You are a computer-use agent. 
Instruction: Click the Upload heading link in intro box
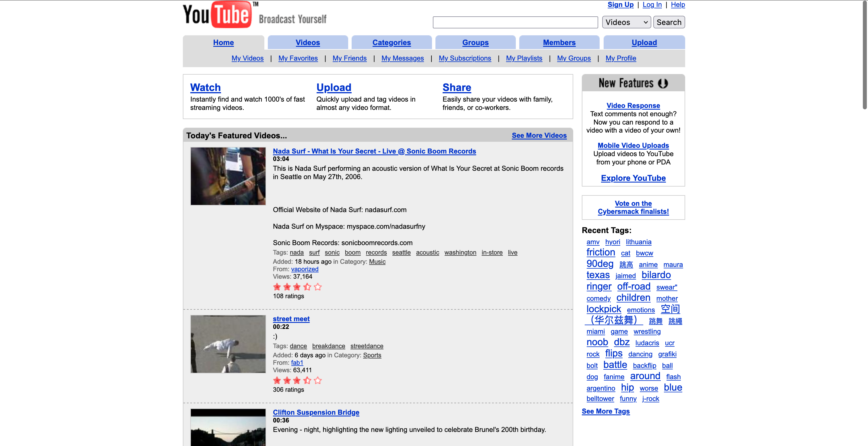(x=334, y=87)
